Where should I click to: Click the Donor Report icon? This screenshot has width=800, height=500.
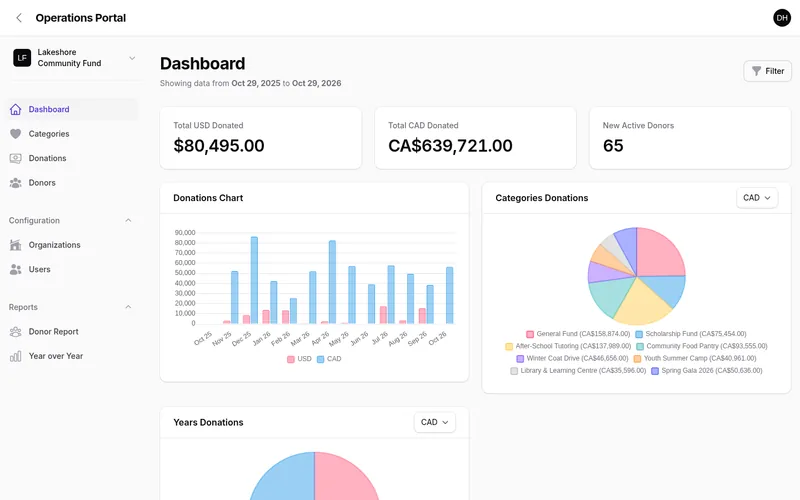click(x=15, y=332)
